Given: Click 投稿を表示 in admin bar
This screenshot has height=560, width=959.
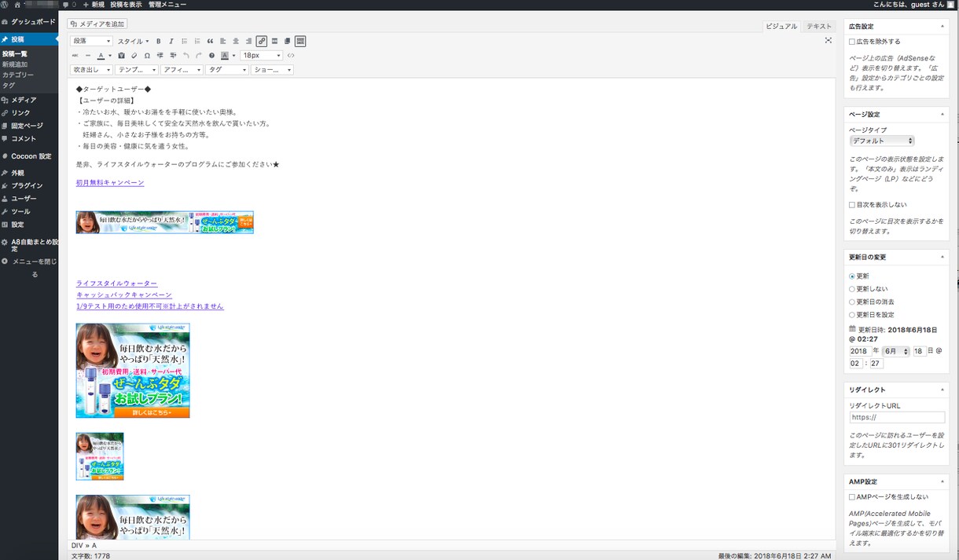Looking at the screenshot, I should 126,5.
